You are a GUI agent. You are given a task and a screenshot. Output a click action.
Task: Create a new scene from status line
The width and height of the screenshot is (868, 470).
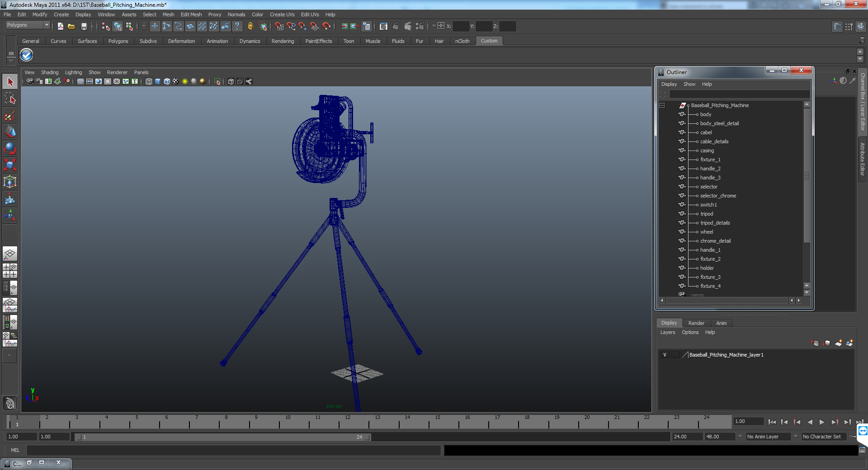pyautogui.click(x=60, y=26)
